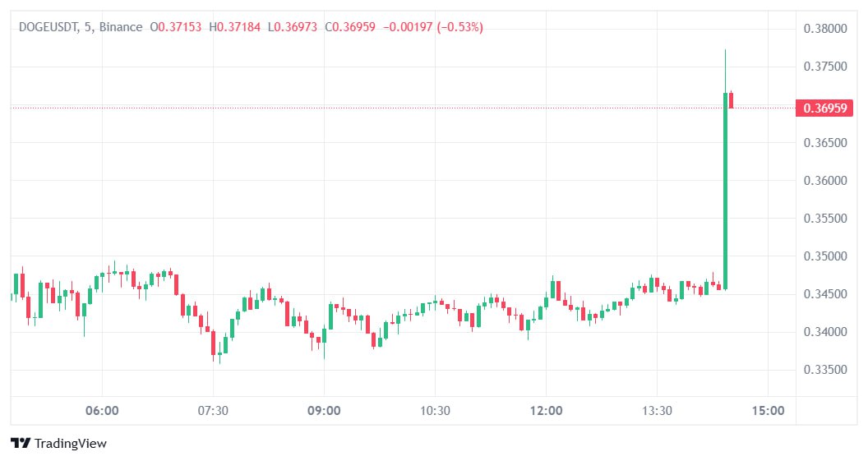Click the 0.35000 price axis label
Viewport: 868px width, 461px height.
(x=824, y=256)
